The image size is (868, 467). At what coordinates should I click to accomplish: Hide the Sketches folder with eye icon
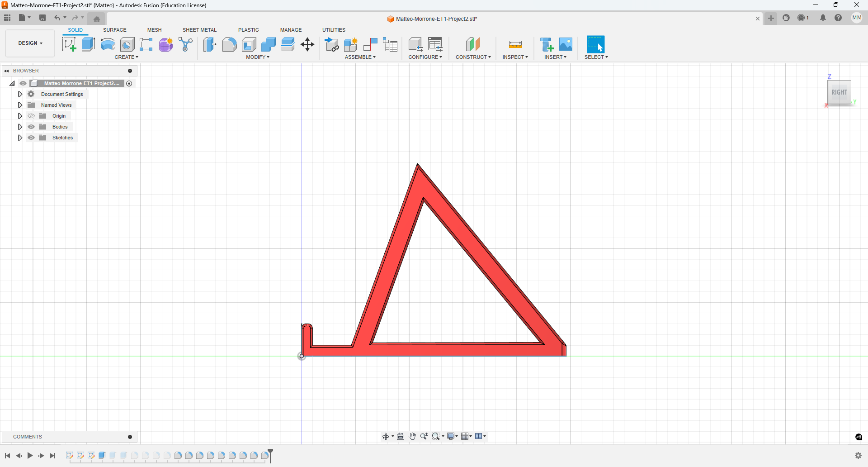click(31, 138)
